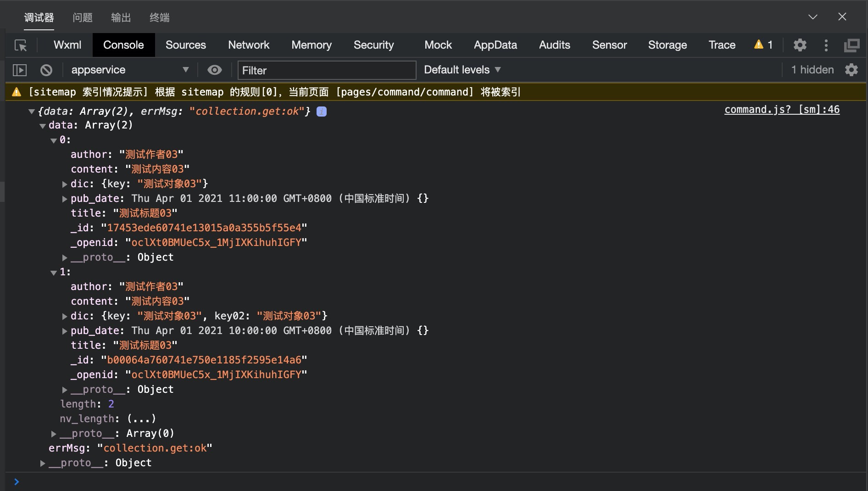Switch to the 问题 top tab
This screenshot has height=491, width=868.
[83, 17]
